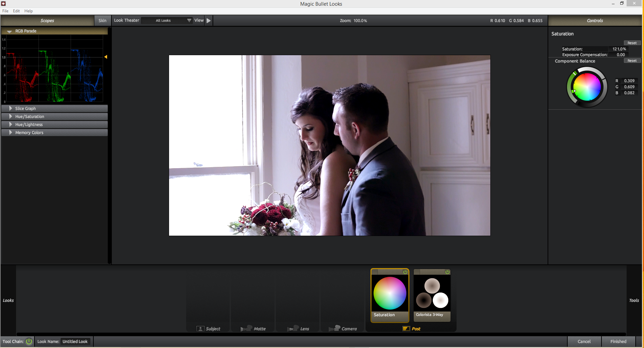Reset the Component Balance
The image size is (644, 348).
click(x=632, y=61)
